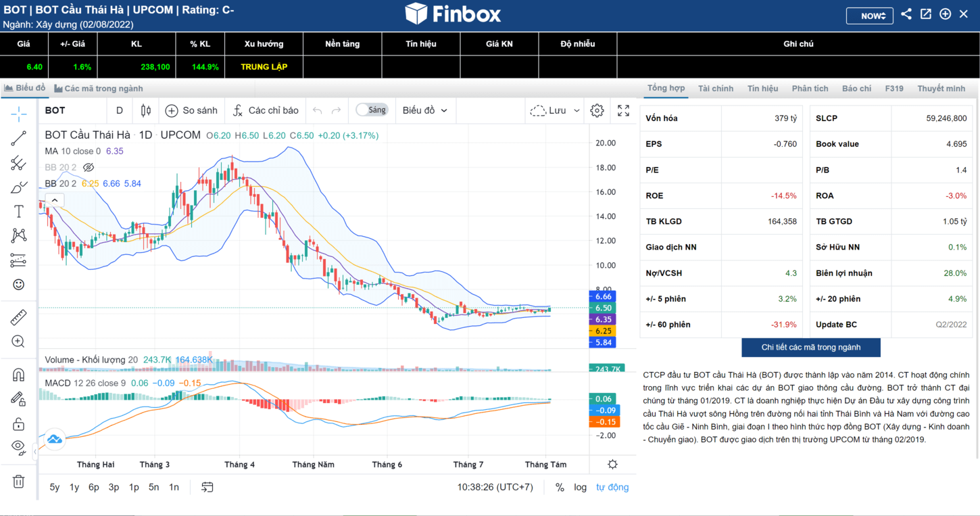This screenshot has height=516, width=980.
Task: Enter fullscreen chart mode
Action: (623, 110)
